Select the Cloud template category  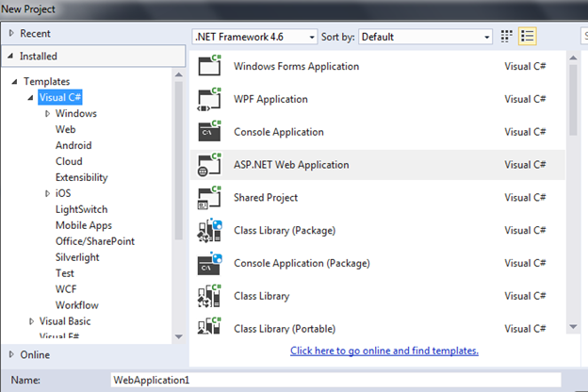[x=69, y=161]
